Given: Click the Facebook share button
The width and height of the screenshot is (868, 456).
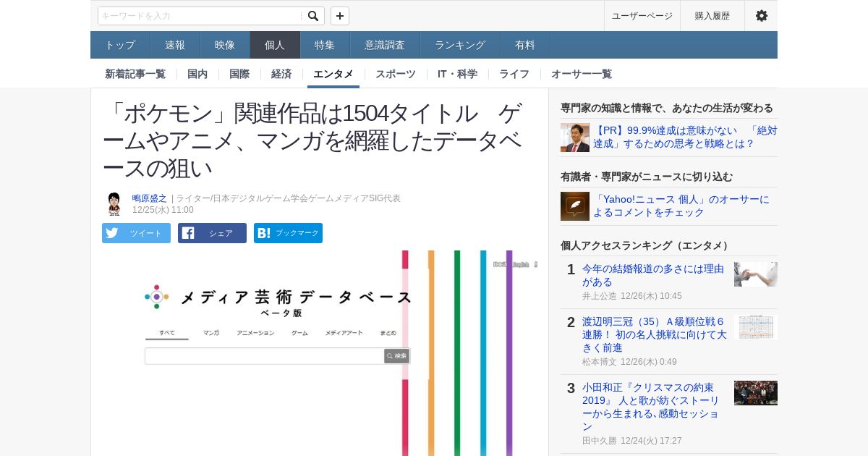Looking at the screenshot, I should point(212,233).
